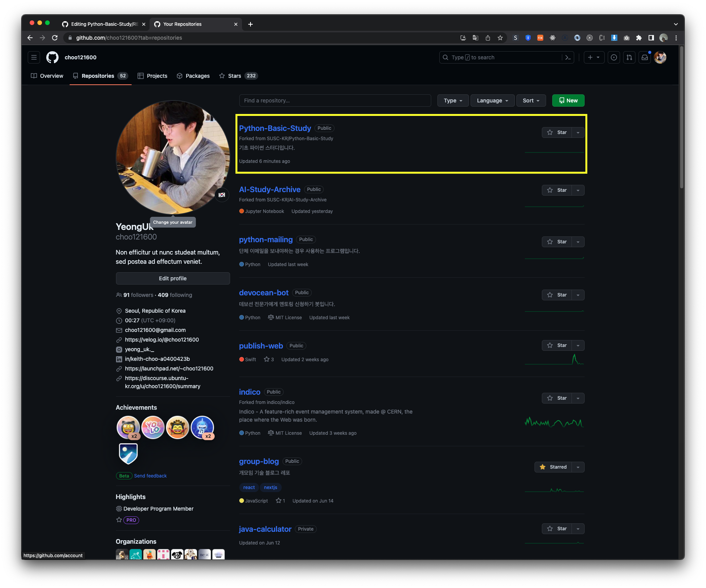Click the Edit profile button
This screenshot has width=706, height=588.
point(173,278)
